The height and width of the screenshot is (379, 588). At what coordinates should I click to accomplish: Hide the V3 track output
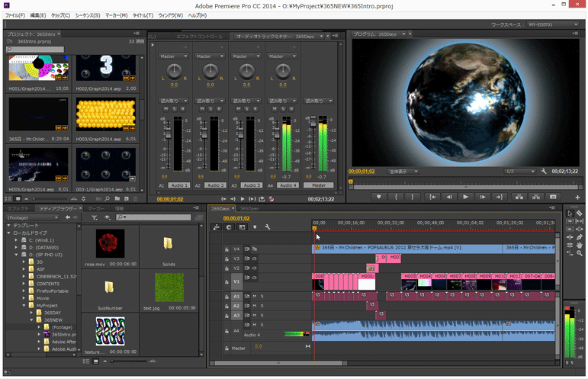(x=255, y=259)
